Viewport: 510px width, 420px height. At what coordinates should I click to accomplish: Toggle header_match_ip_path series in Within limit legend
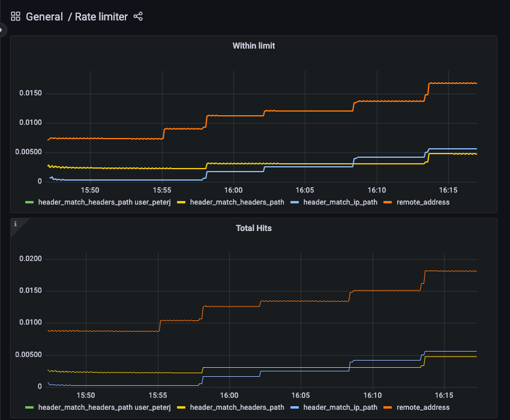point(340,202)
